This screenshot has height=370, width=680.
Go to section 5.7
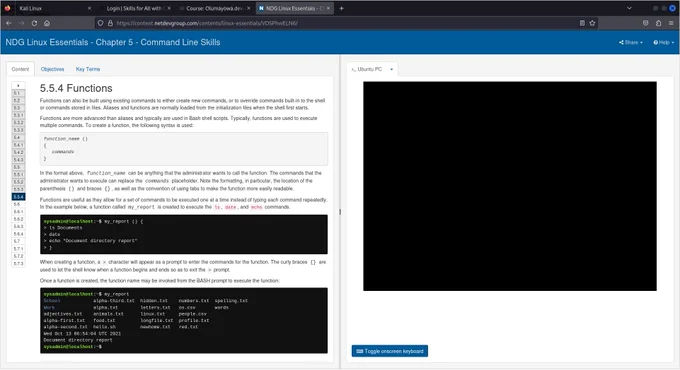(18, 241)
